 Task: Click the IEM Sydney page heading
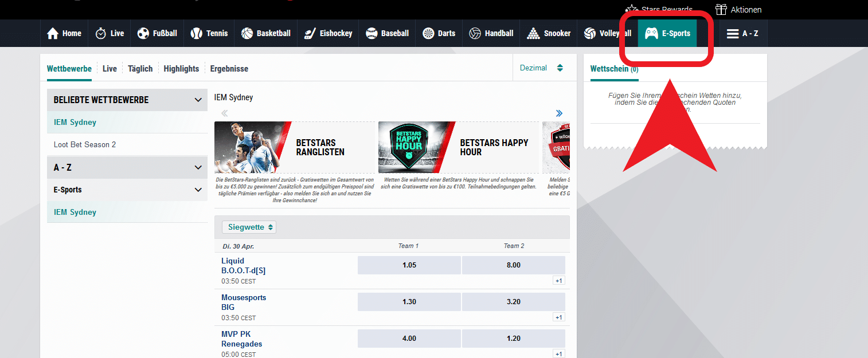(x=233, y=97)
